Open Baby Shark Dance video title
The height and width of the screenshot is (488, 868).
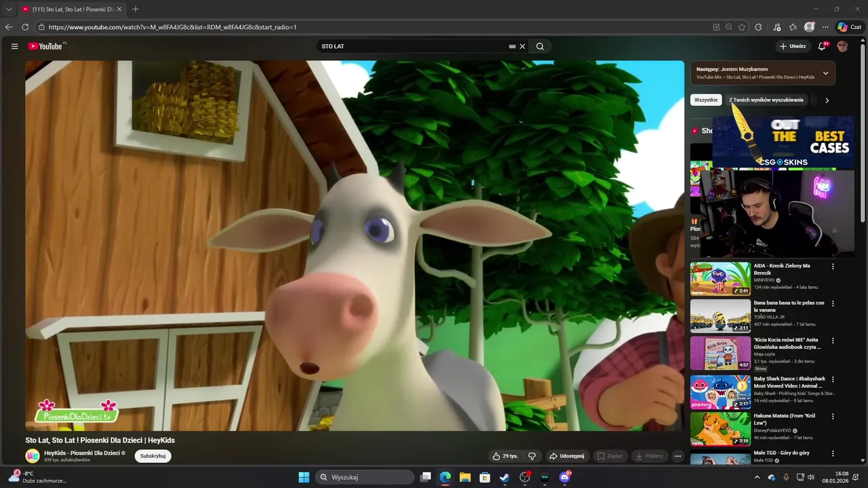point(788,382)
